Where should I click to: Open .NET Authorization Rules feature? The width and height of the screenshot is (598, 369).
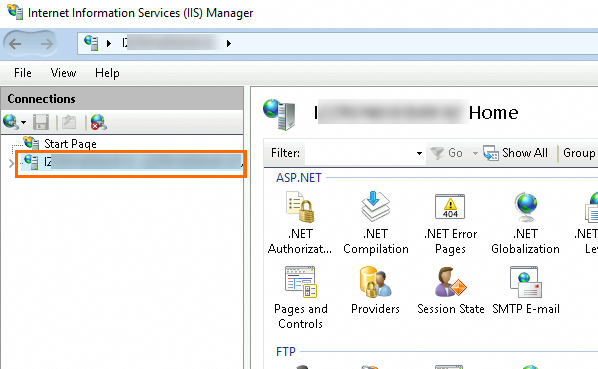[300, 223]
